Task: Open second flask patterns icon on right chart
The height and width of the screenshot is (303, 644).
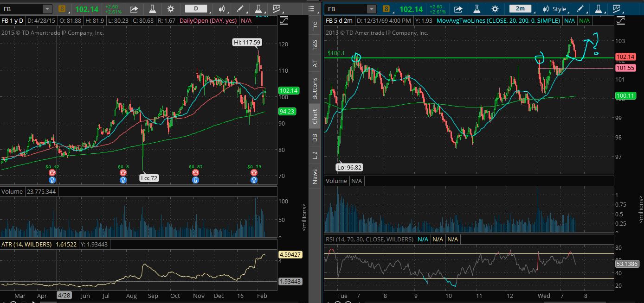Action: pos(599,9)
